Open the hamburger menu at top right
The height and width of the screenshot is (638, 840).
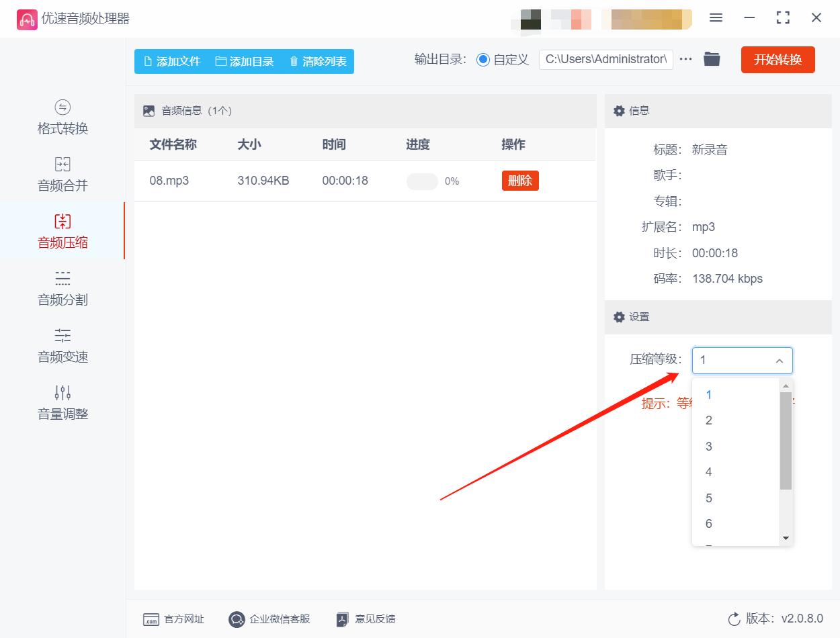pos(716,18)
